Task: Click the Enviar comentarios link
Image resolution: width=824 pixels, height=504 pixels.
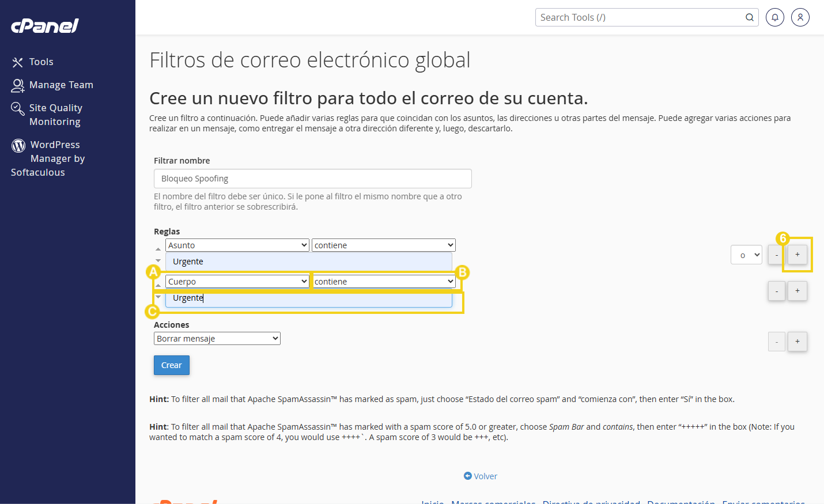Action: click(763, 501)
